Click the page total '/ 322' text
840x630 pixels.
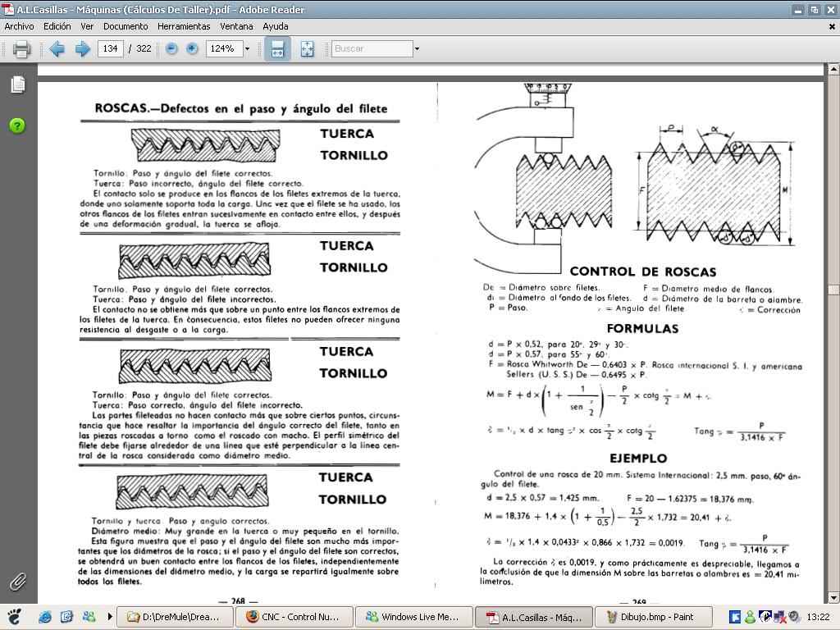(139, 48)
